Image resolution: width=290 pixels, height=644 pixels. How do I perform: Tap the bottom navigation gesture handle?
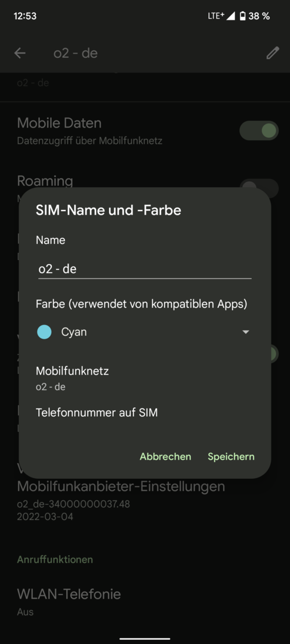[x=144, y=639]
